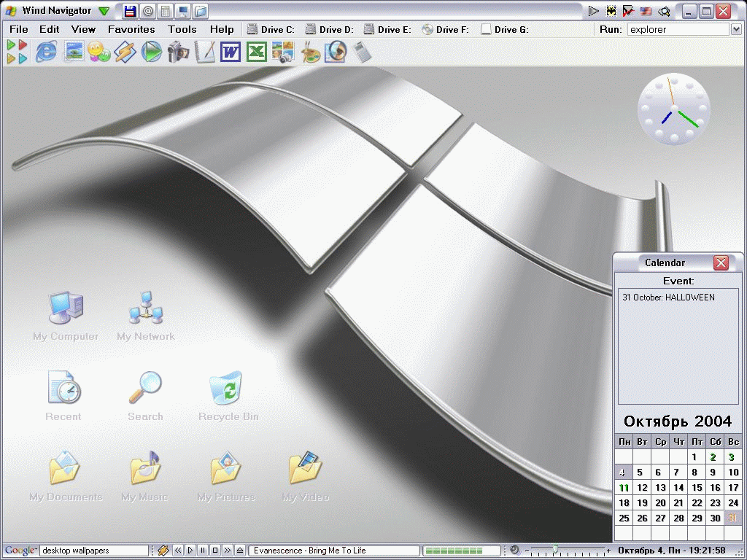The image size is (747, 560).
Task: Open the Drive F: disc drive
Action: (x=446, y=29)
